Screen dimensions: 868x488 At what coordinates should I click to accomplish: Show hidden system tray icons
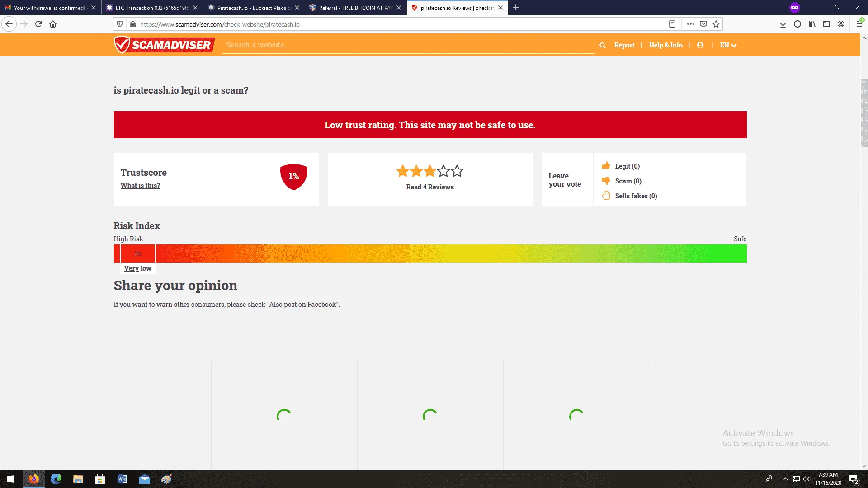tap(785, 479)
